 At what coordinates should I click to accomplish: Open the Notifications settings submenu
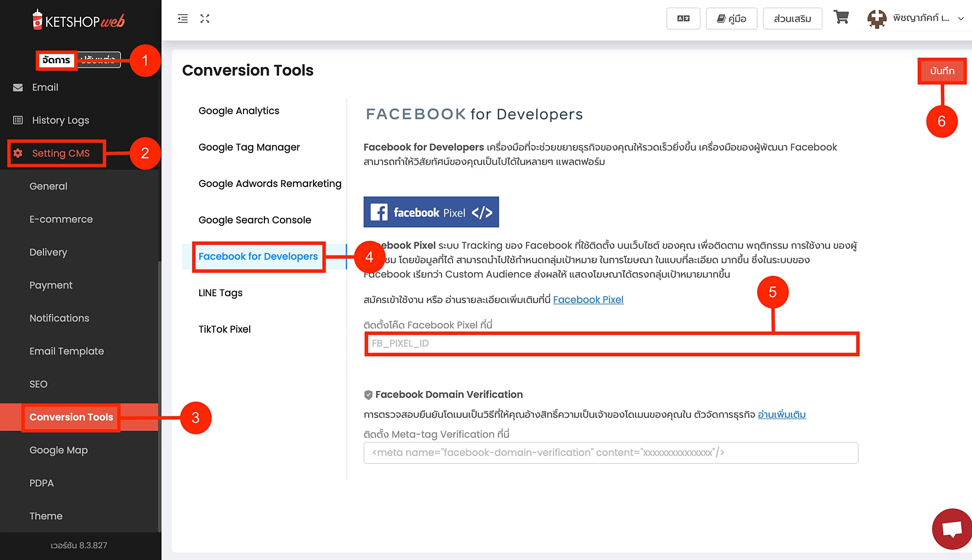59,318
